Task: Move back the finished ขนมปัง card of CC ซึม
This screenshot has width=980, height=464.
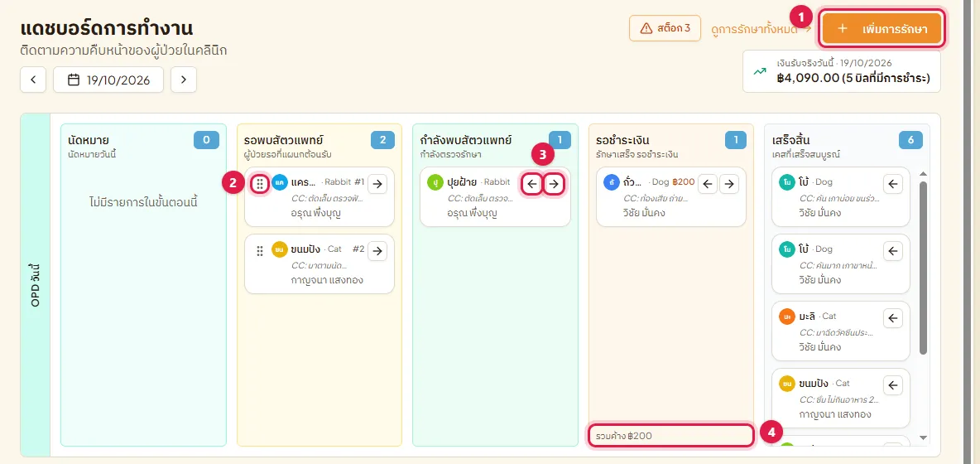Action: click(x=892, y=384)
